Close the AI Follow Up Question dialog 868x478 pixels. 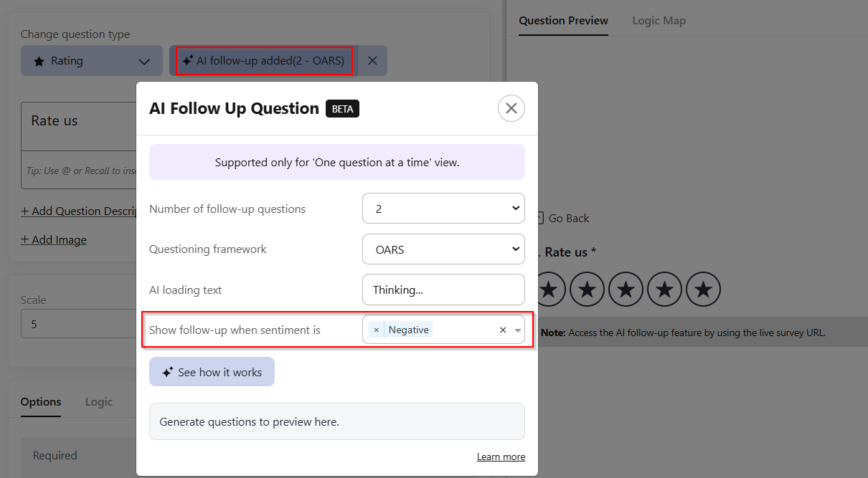point(511,108)
